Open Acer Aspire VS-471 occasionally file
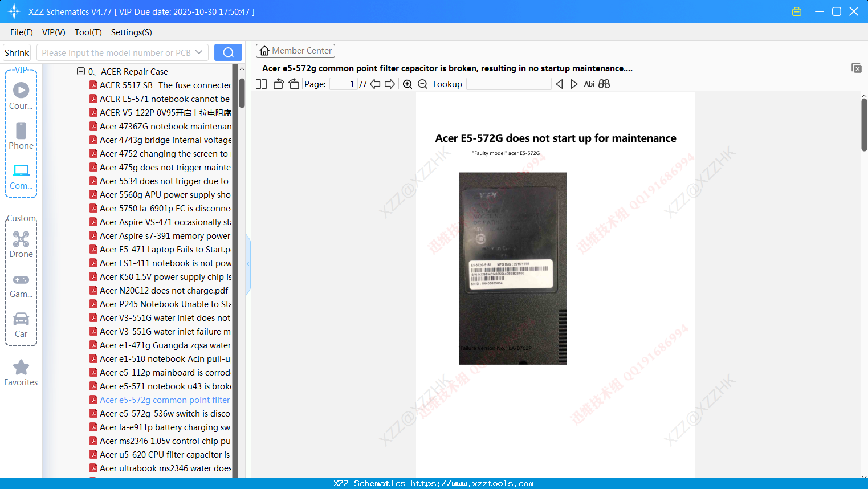 click(160, 222)
